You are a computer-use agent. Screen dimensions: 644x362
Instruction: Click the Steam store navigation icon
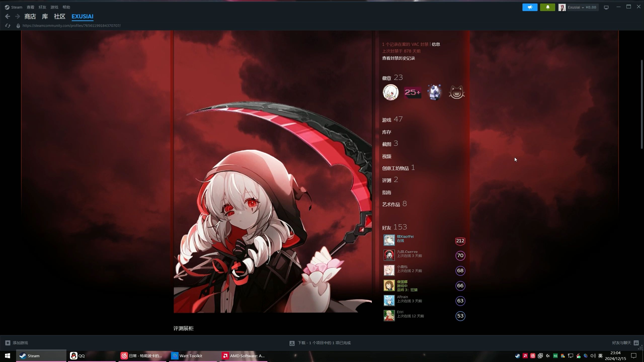point(30,16)
